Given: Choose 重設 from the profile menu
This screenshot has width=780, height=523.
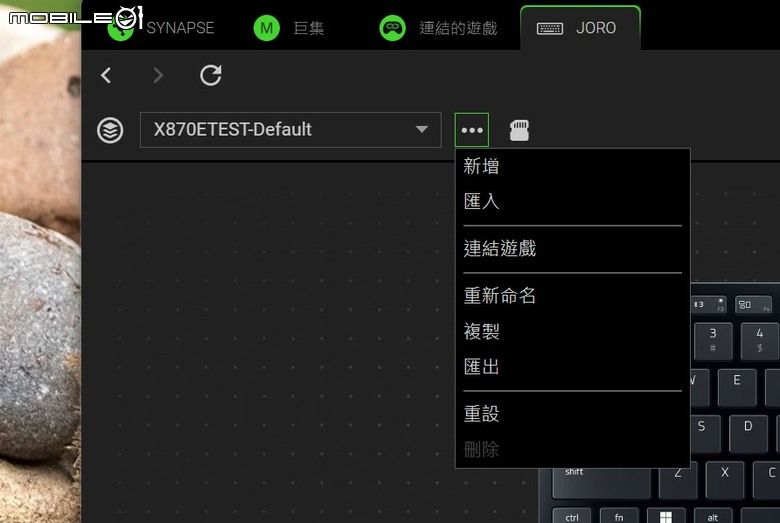Looking at the screenshot, I should click(573, 414).
